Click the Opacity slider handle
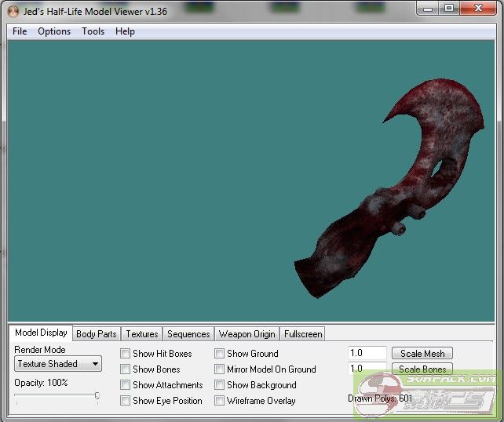The image size is (504, 422). [x=97, y=396]
